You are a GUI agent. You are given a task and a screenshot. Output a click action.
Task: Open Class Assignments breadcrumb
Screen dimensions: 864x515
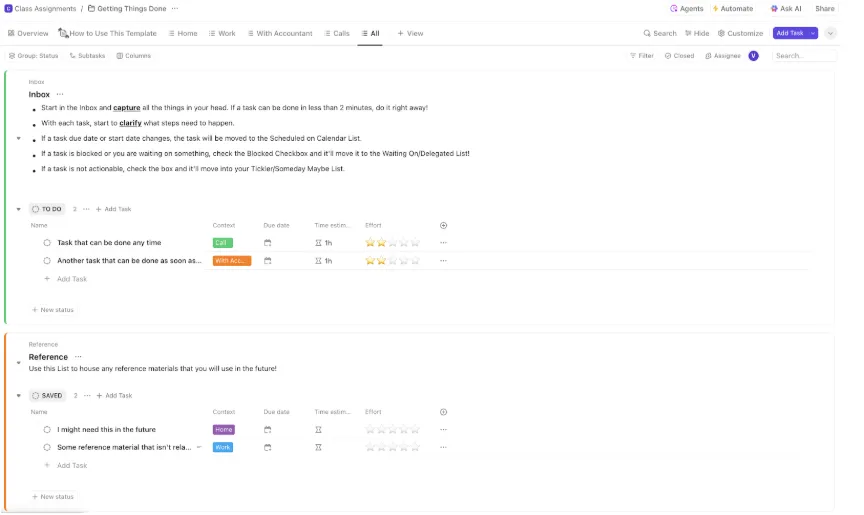point(40,9)
